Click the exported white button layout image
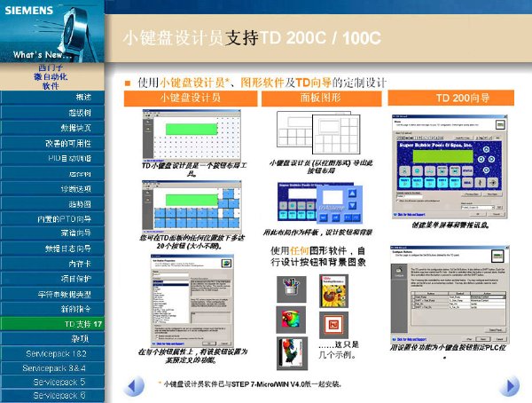The image size is (532, 403). [x=318, y=133]
